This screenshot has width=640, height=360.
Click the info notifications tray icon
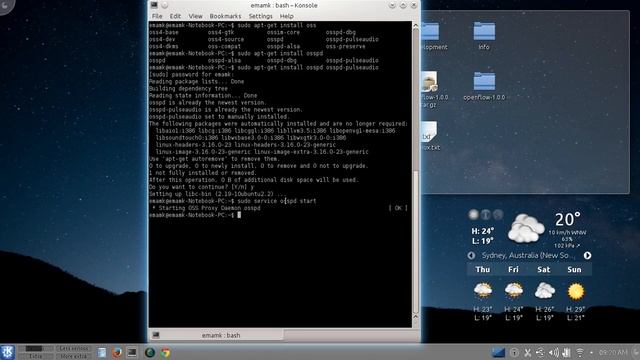pos(514,352)
